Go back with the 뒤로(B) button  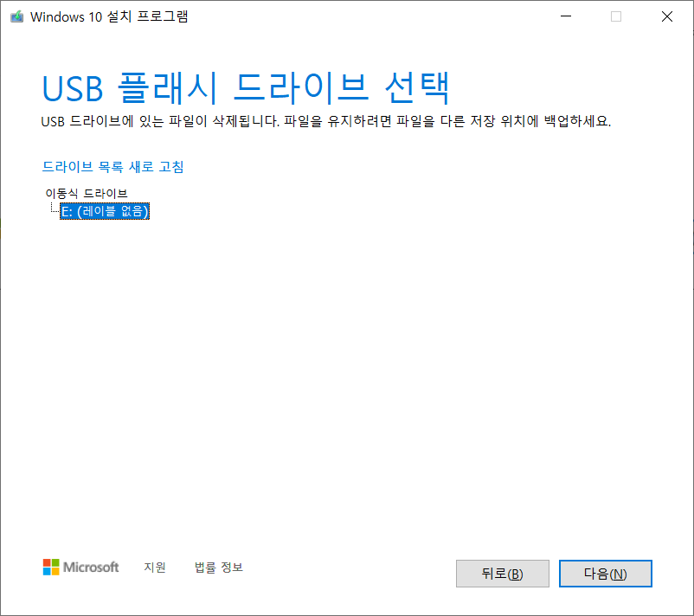click(x=503, y=574)
